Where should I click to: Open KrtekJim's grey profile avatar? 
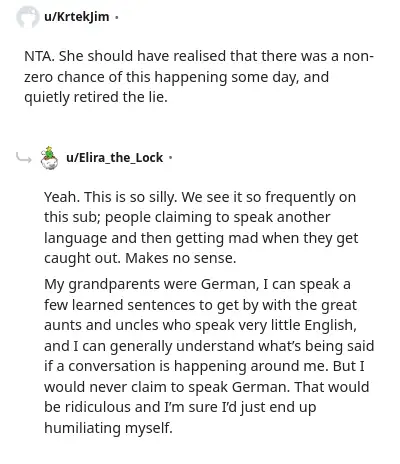[28, 16]
